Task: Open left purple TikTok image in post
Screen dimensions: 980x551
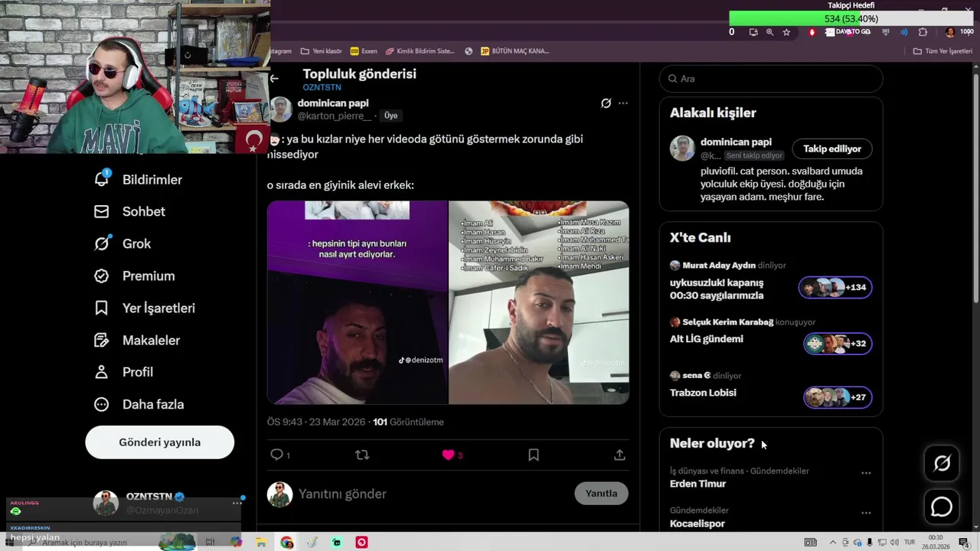Action: tap(358, 302)
